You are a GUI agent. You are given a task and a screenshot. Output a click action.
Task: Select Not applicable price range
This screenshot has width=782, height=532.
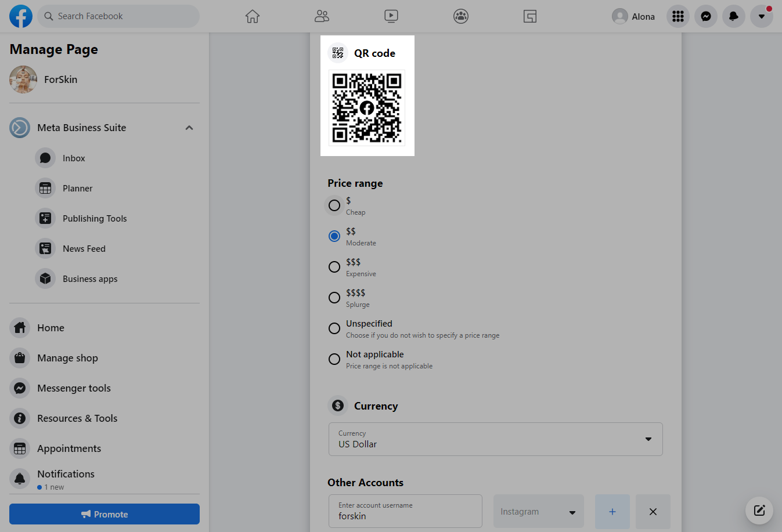334,359
